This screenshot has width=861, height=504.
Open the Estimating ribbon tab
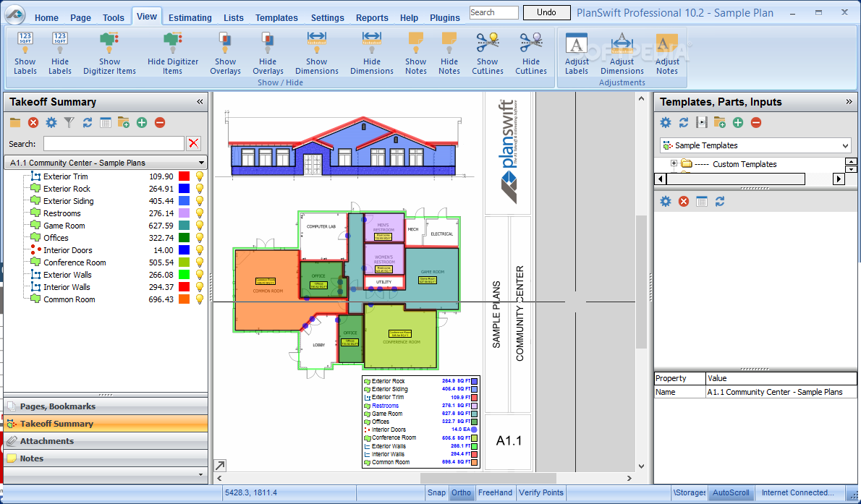tap(190, 17)
